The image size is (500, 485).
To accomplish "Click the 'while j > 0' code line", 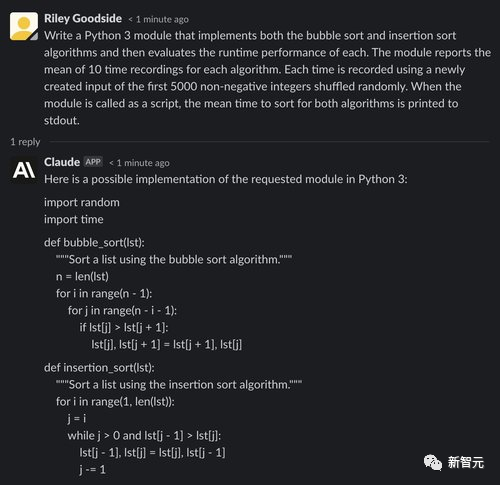I will click(x=144, y=436).
